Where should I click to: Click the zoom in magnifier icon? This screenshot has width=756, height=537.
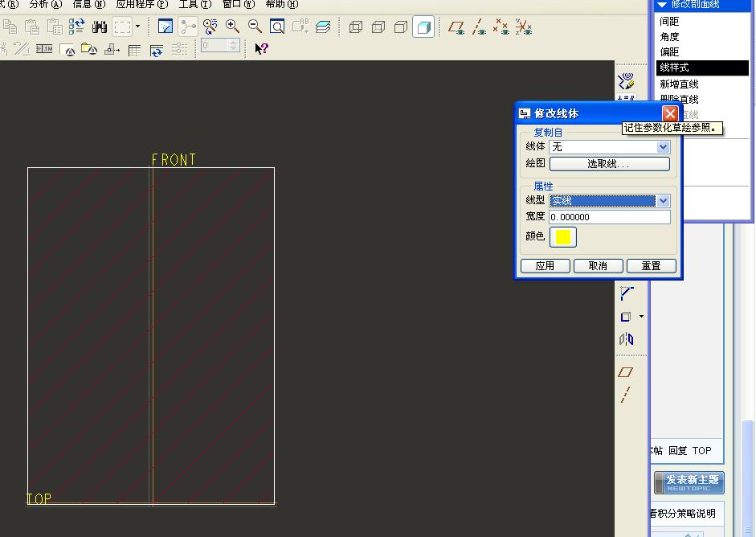pyautogui.click(x=232, y=26)
